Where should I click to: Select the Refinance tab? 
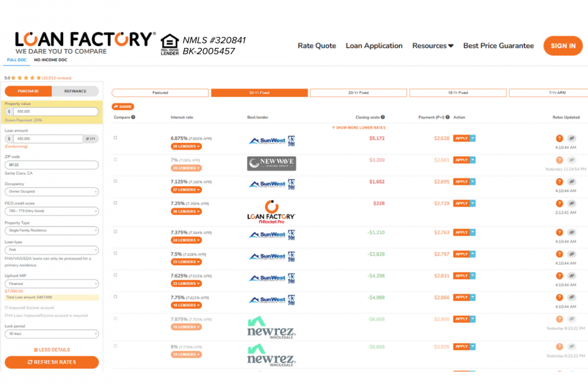pos(75,91)
